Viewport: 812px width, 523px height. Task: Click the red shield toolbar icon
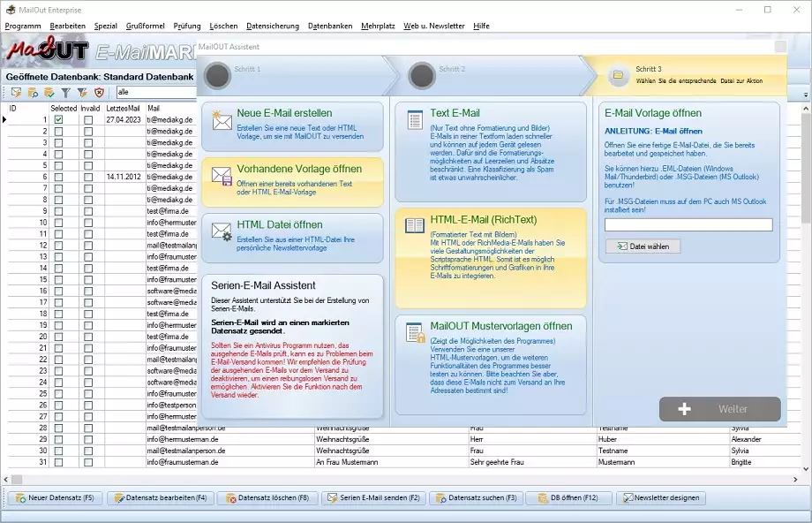click(x=99, y=92)
